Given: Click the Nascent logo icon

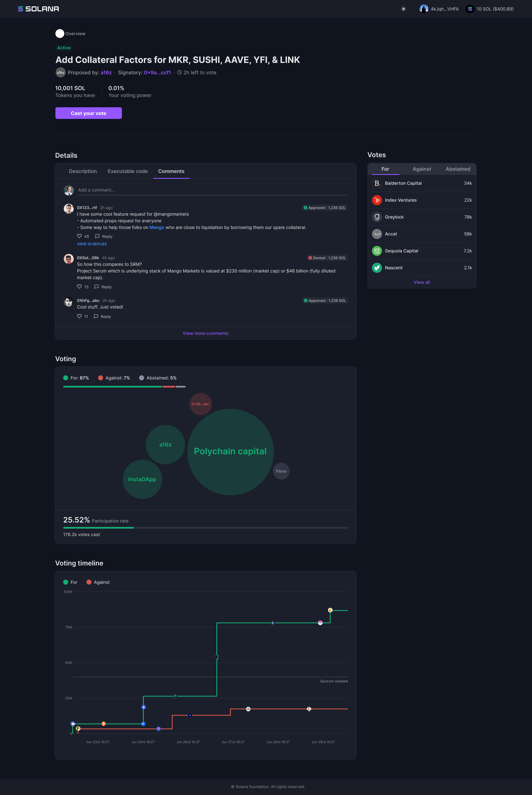Looking at the screenshot, I should (377, 268).
